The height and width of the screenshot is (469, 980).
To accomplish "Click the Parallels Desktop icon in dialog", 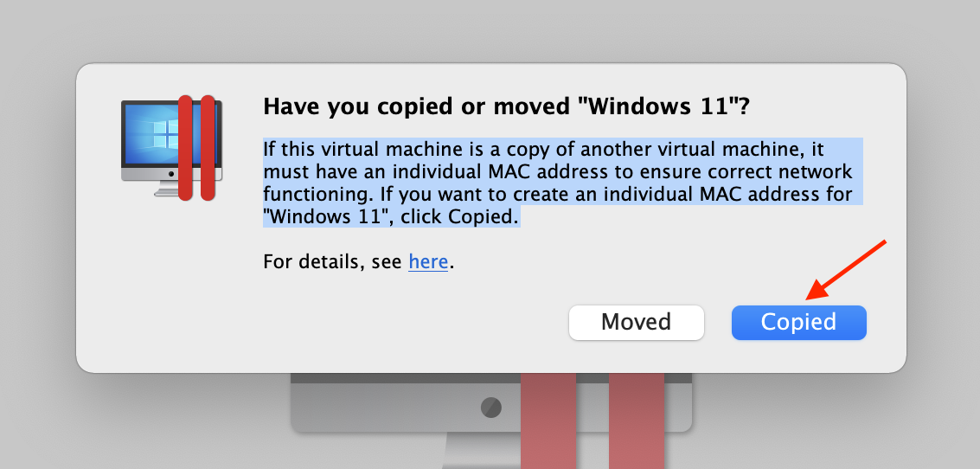I will tap(171, 148).
